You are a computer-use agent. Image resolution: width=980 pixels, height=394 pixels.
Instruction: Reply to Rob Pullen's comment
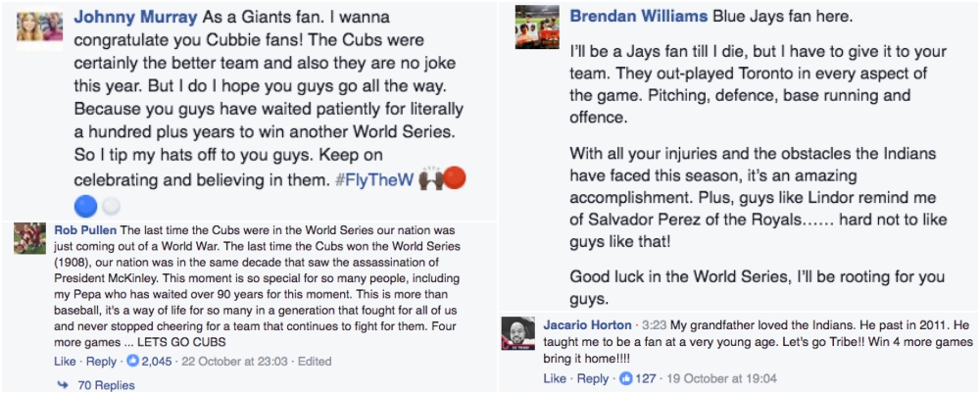pyautogui.click(x=102, y=362)
